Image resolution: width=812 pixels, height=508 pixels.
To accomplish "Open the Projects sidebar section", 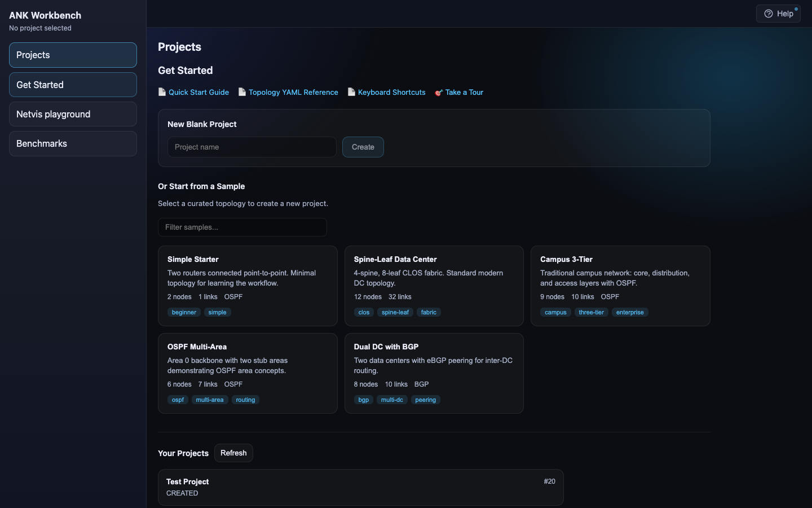I will pos(73,55).
